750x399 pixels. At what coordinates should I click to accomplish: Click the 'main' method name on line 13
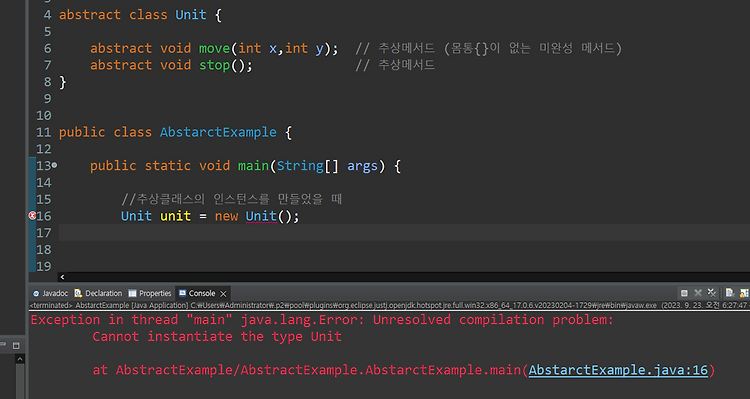[254, 166]
